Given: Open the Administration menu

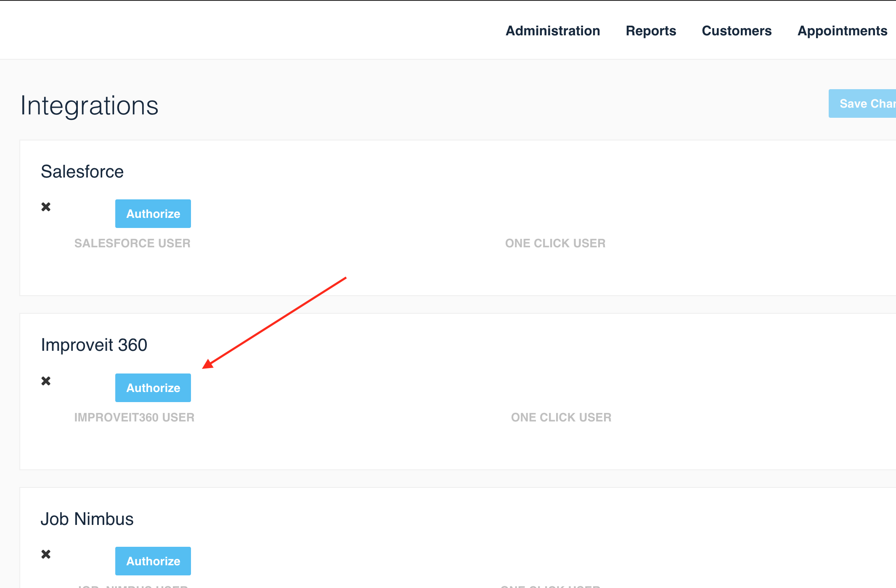Looking at the screenshot, I should [553, 31].
